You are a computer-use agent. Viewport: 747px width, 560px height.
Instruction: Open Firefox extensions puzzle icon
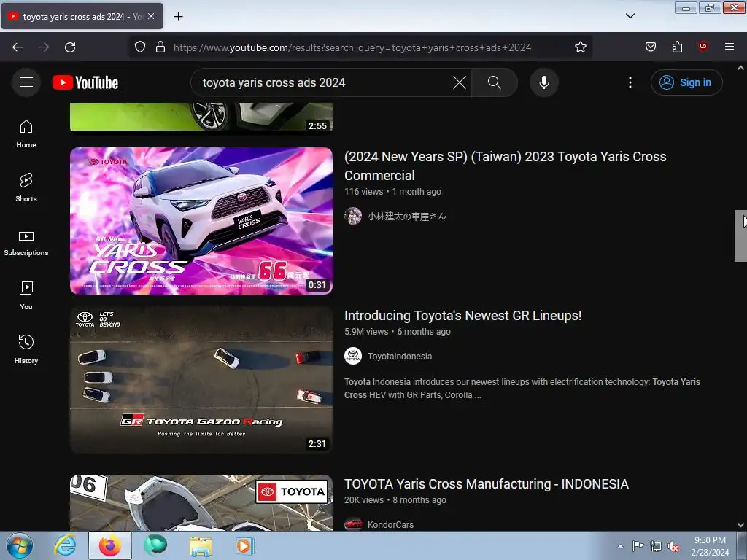coord(677,47)
